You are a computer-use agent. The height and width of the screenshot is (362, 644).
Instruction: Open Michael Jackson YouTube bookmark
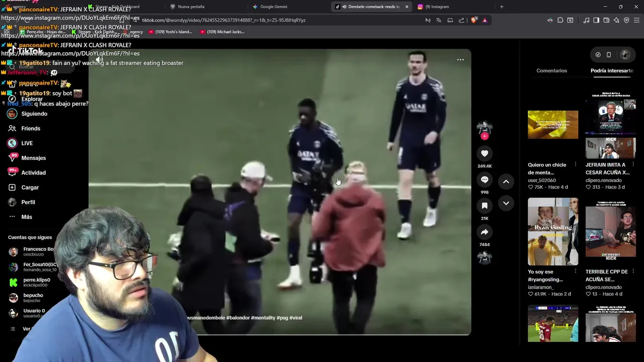click(222, 32)
